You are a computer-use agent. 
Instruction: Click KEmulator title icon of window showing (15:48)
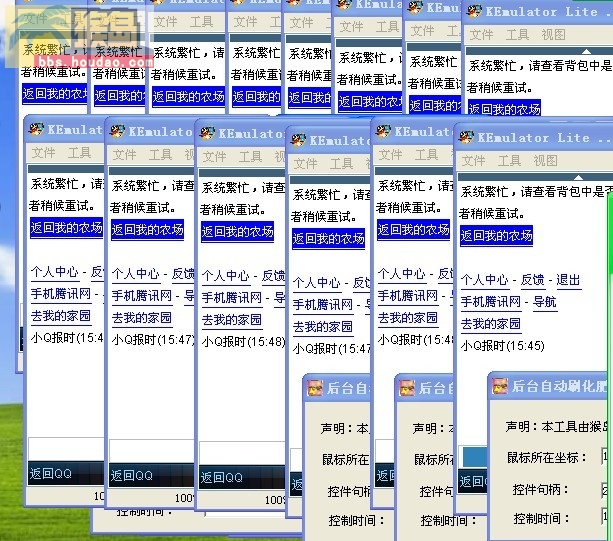207,133
